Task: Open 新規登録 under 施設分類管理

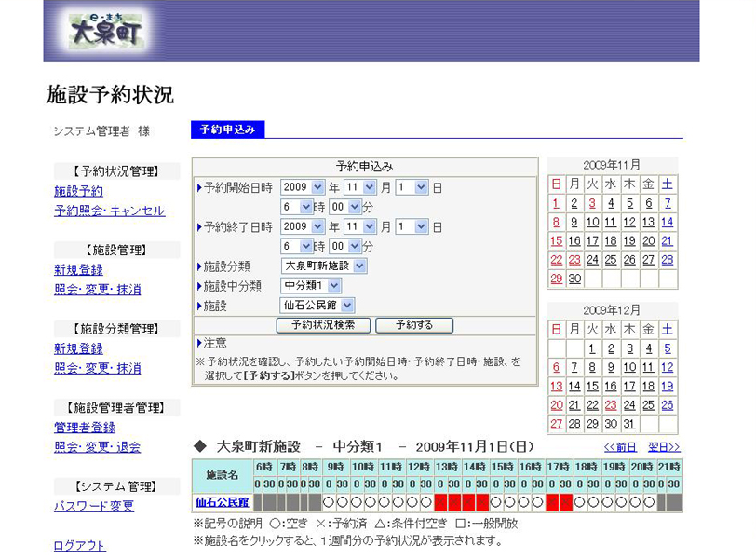Action: [x=78, y=348]
